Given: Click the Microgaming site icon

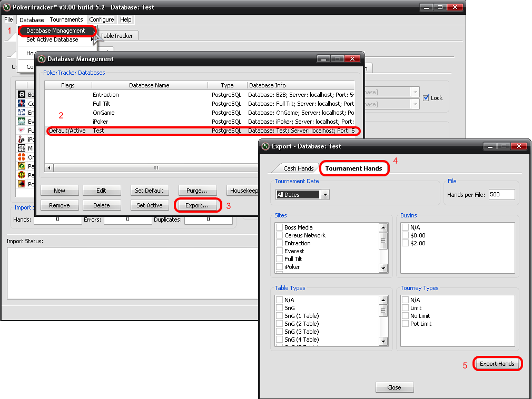Looking at the screenshot, I should [x=22, y=148].
